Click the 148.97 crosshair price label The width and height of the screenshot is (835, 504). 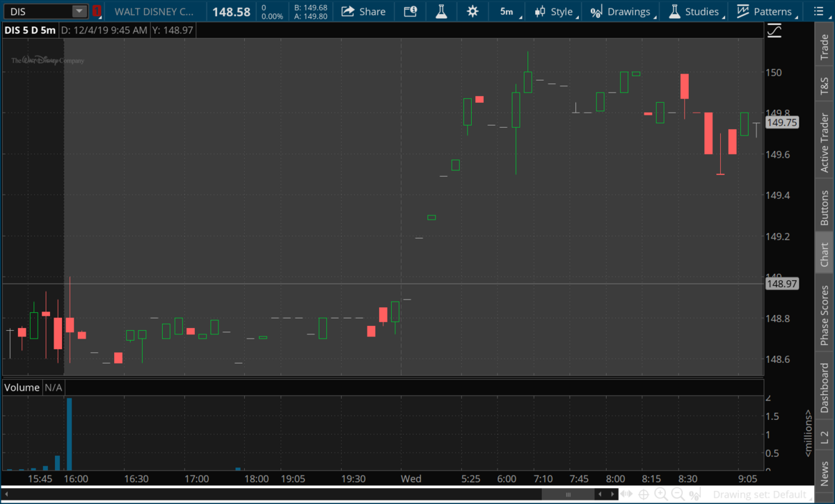click(781, 284)
